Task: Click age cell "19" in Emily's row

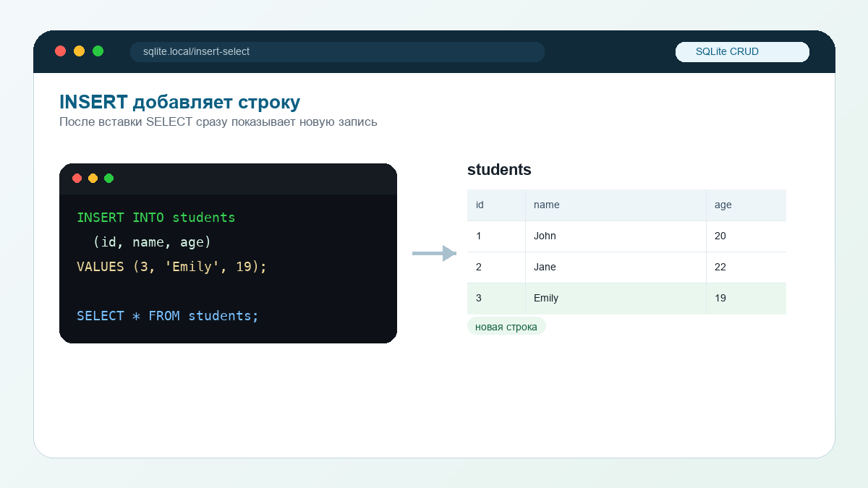Action: click(x=746, y=299)
